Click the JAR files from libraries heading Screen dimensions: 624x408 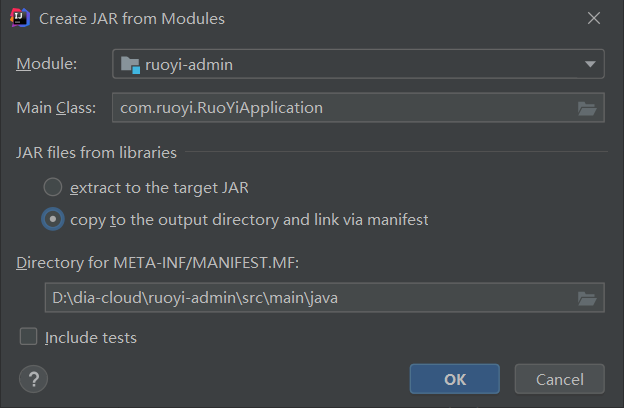[96, 153]
